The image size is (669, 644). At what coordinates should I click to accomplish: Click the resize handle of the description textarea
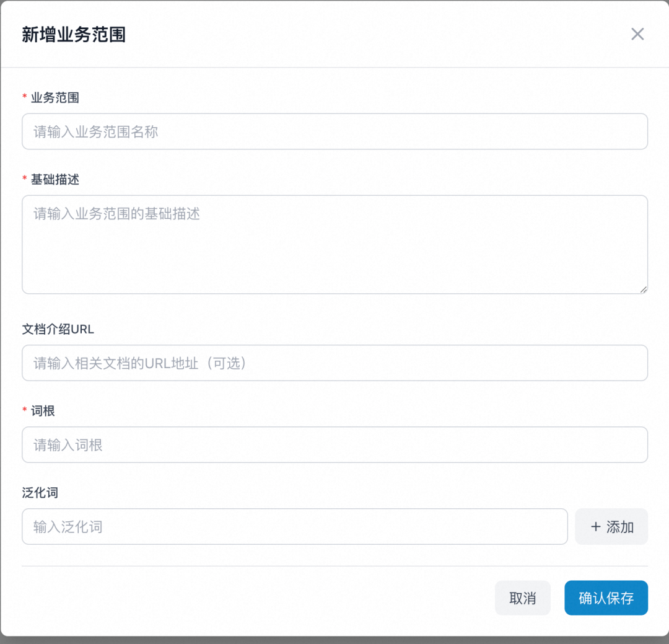coord(643,288)
